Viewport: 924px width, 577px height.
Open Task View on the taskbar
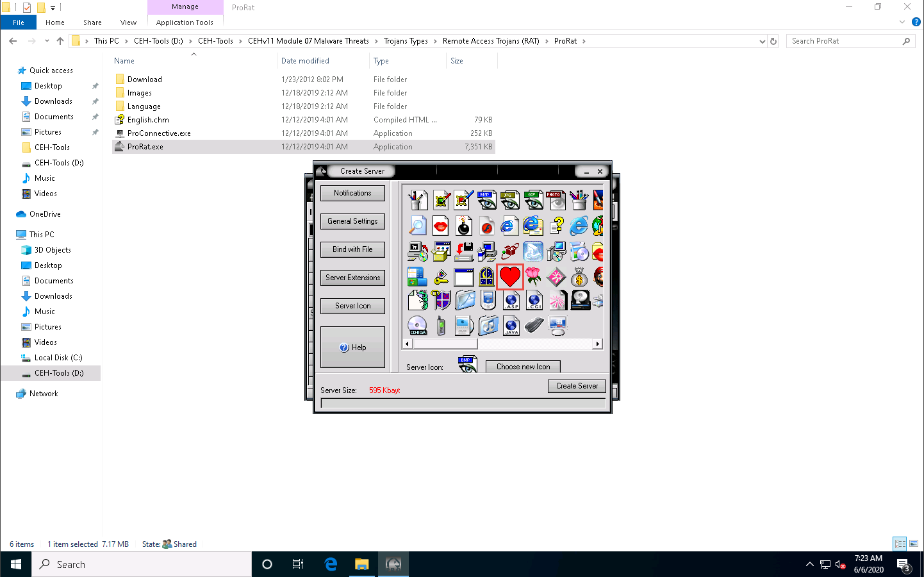(x=298, y=564)
